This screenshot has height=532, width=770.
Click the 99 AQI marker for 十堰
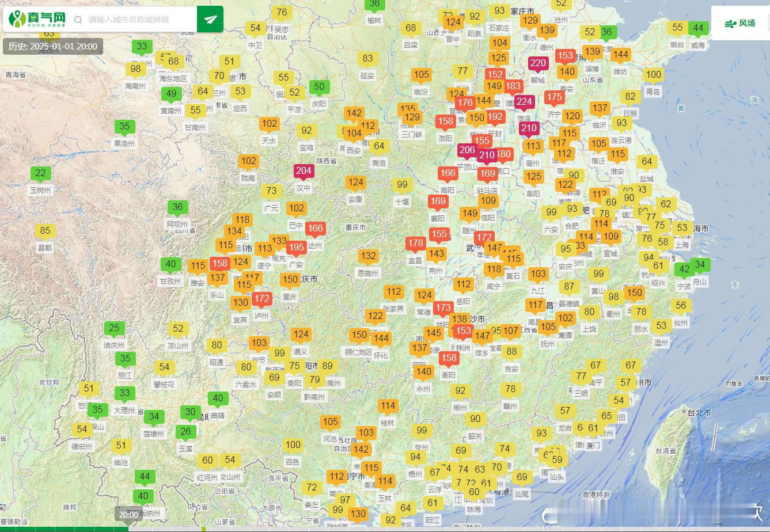[402, 185]
